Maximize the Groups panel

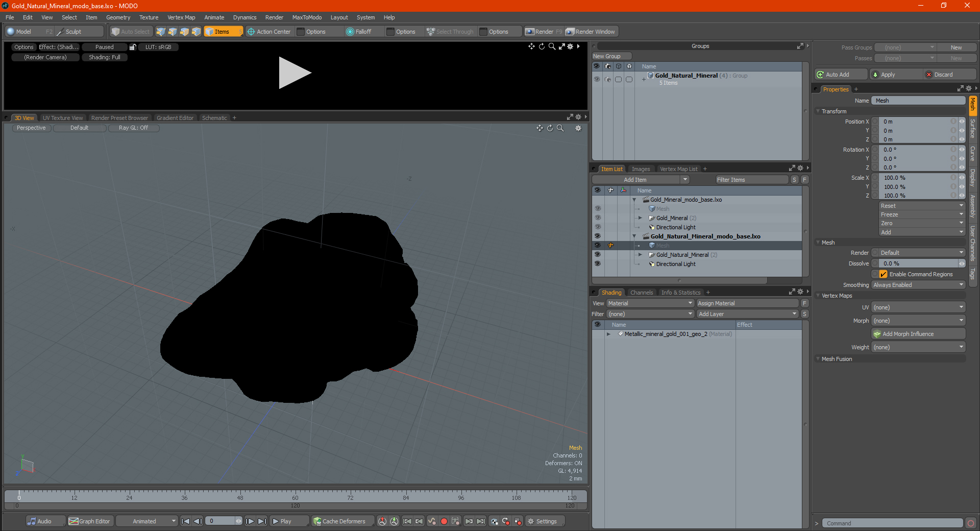[x=800, y=46]
